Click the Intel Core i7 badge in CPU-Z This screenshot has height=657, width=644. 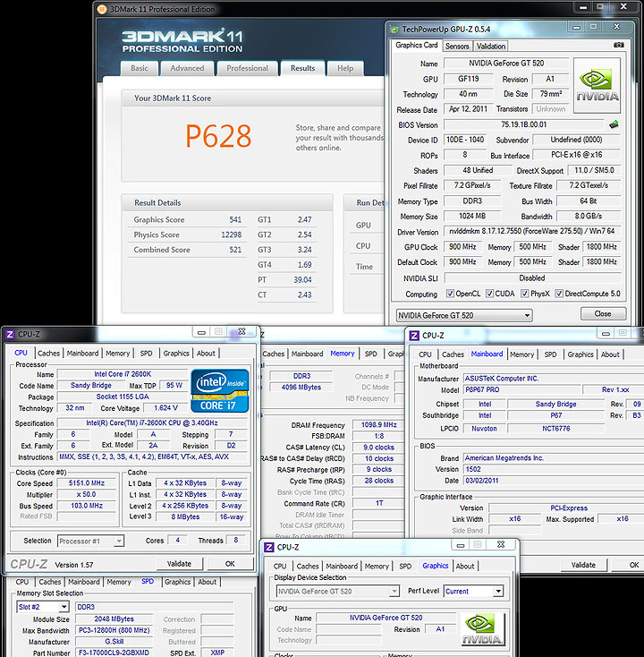220,390
